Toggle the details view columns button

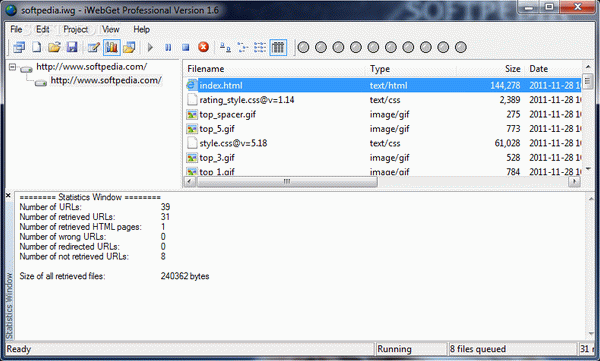tap(278, 47)
